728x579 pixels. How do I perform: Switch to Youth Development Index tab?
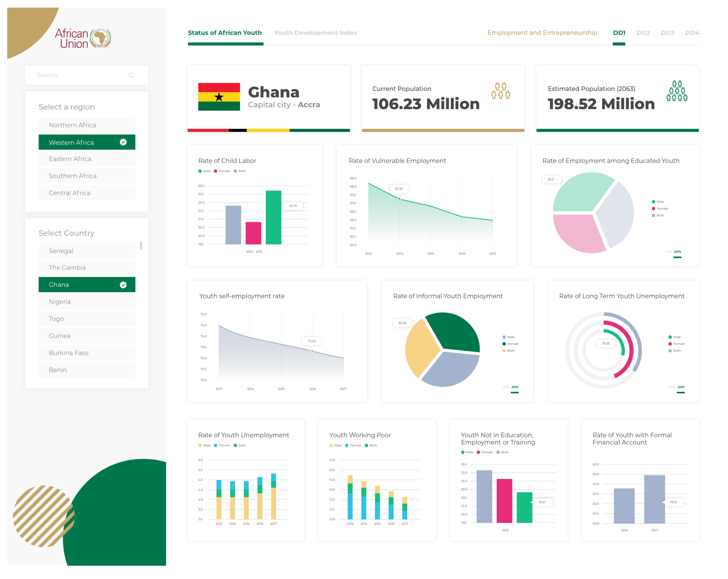click(315, 33)
